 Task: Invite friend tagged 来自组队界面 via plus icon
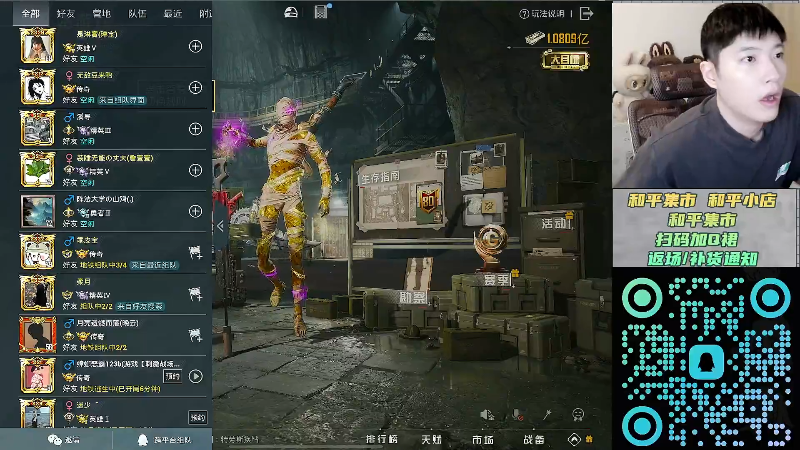click(x=195, y=88)
